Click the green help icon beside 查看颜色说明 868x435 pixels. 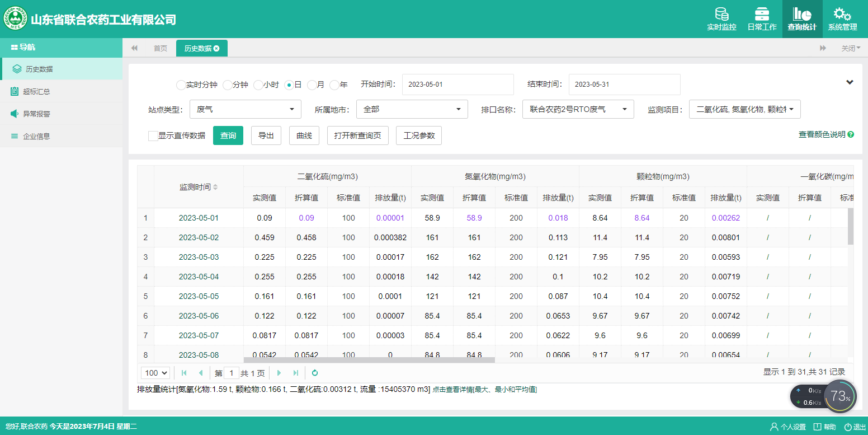click(x=851, y=134)
